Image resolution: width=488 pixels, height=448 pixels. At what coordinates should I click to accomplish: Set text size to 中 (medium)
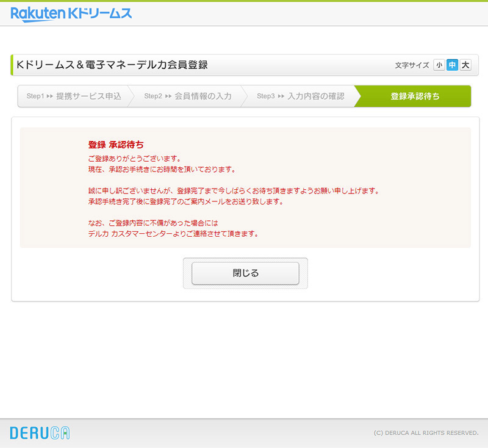point(452,65)
